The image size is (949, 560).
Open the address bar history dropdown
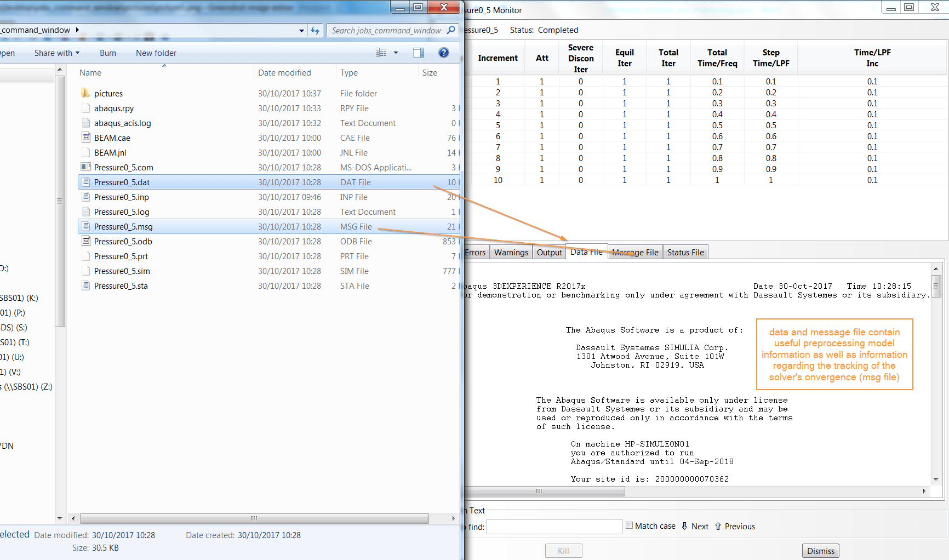point(301,30)
